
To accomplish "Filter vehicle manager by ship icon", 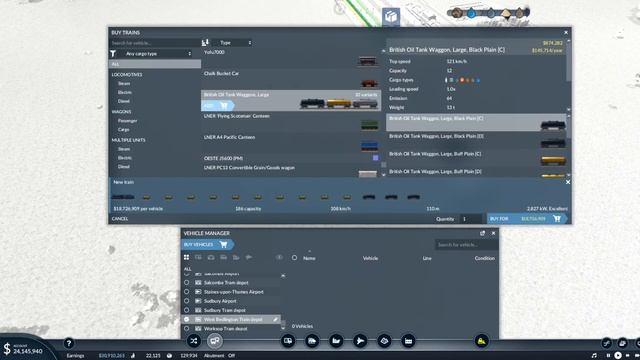I will pyautogui.click(x=236, y=258).
